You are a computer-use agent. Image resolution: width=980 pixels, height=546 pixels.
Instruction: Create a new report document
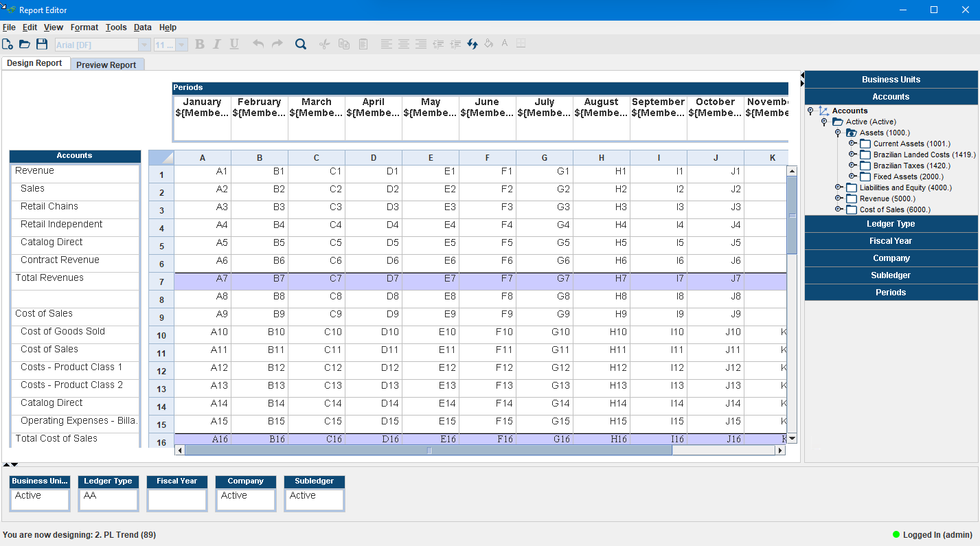click(8, 43)
